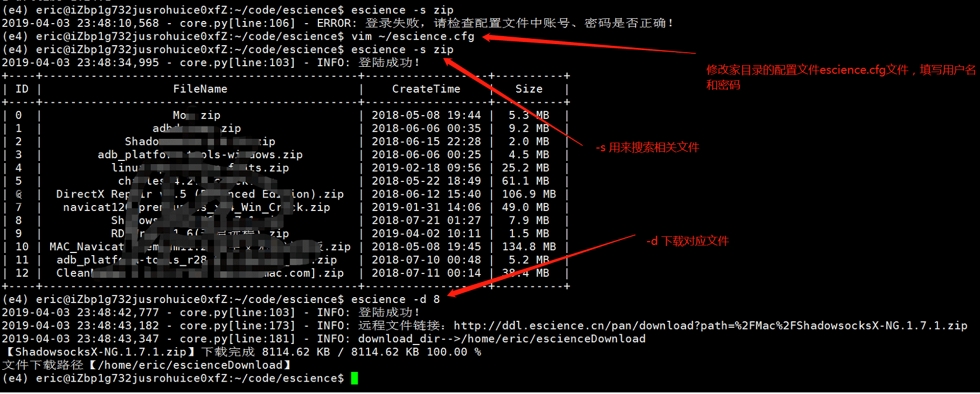Click the size value '106.9 MB'
The width and height of the screenshot is (980, 394).
click(529, 194)
